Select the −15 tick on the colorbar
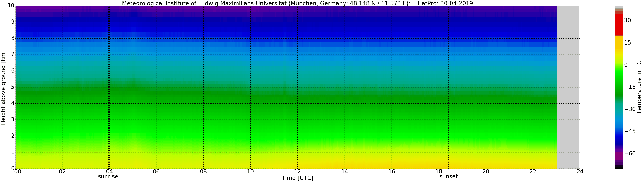Screen dimensions: 644x182 pos(630,87)
